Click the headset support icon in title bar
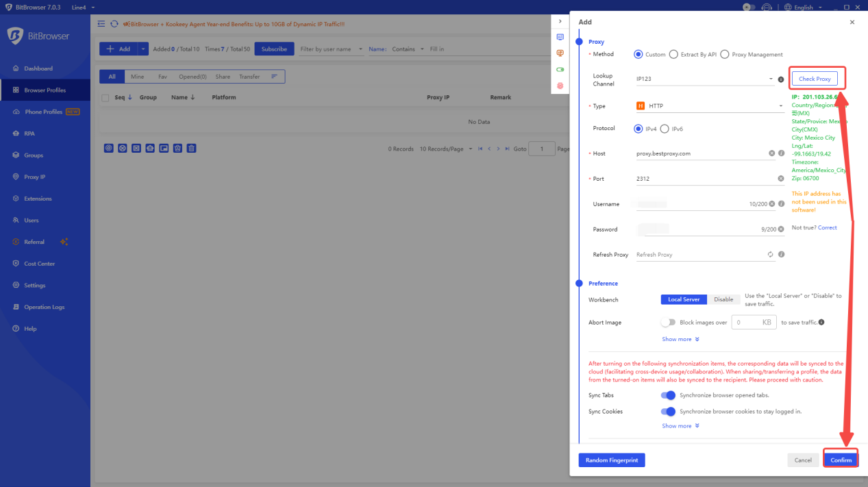The image size is (868, 487). click(767, 7)
